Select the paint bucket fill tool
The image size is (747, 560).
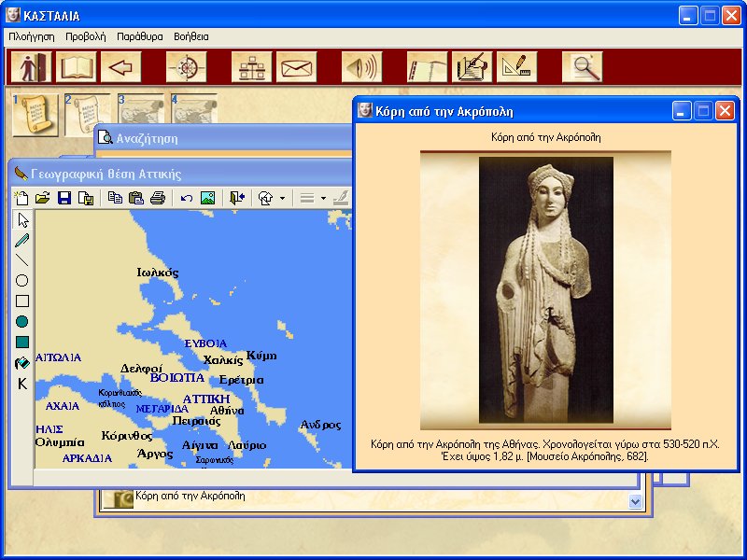pos(22,363)
